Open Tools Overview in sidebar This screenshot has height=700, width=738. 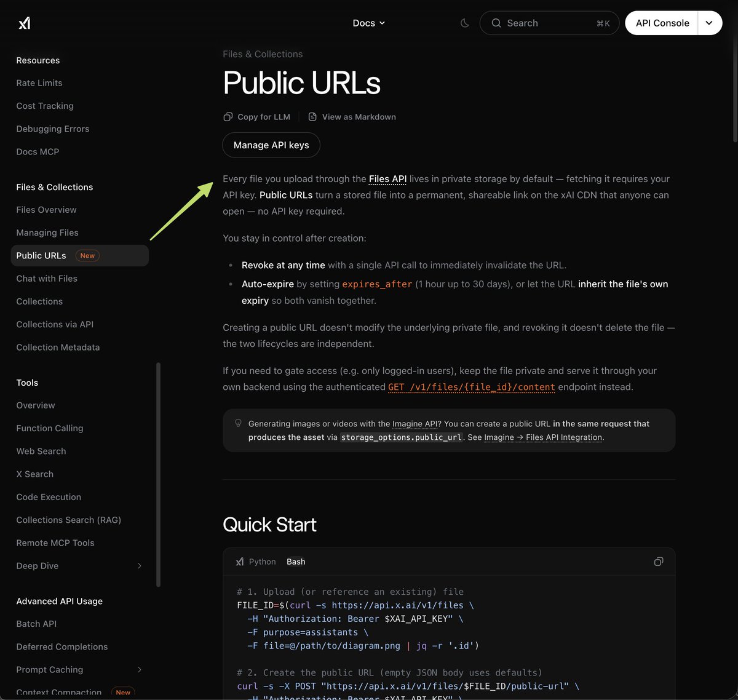[36, 405]
